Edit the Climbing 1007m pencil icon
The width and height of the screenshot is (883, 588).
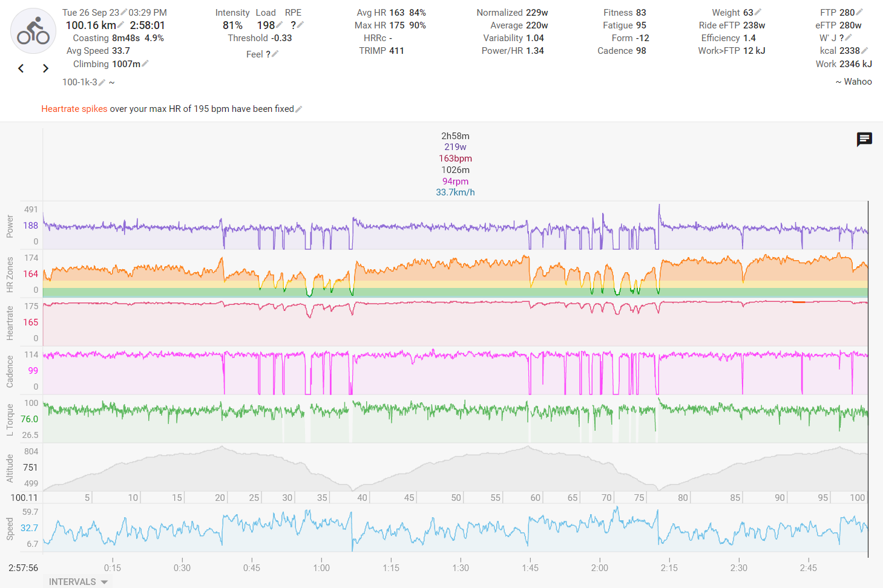[x=145, y=64]
